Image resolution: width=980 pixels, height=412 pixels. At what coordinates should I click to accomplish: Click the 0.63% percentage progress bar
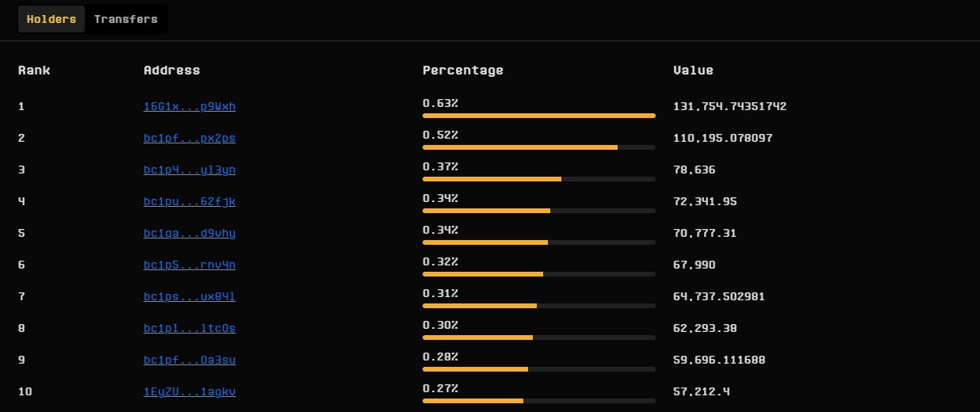pyautogui.click(x=538, y=116)
